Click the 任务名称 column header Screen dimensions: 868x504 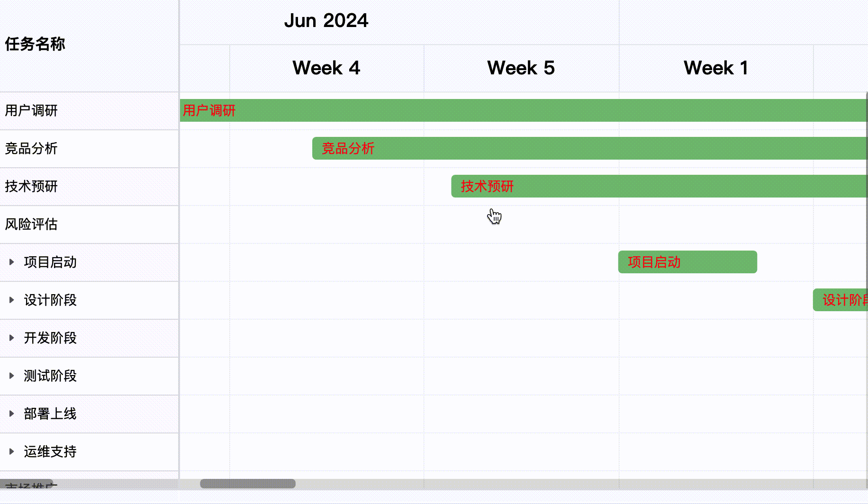[35, 45]
